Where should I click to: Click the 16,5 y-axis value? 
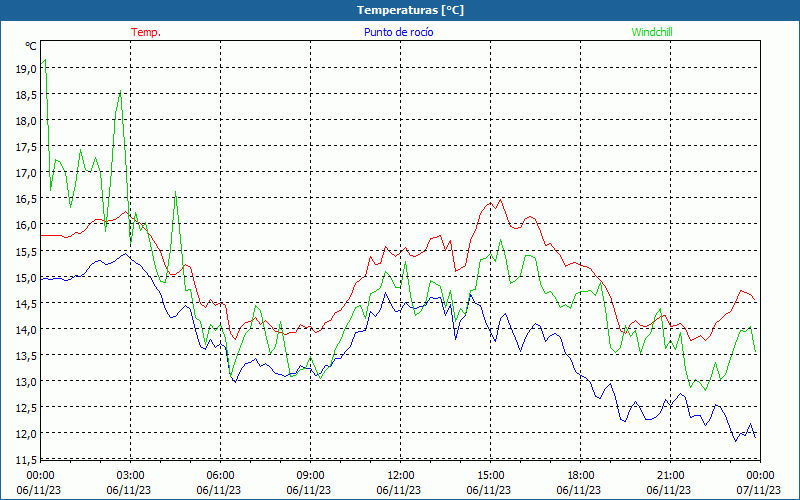coord(27,199)
